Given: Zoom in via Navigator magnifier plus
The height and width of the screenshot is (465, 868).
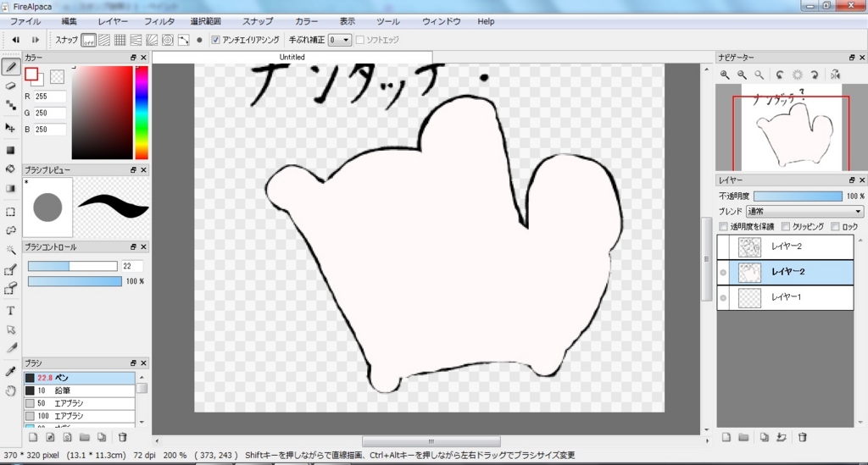Looking at the screenshot, I should [725, 75].
